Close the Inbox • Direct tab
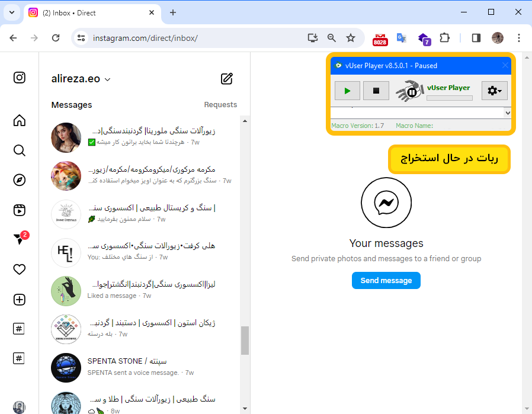This screenshot has width=532, height=414. (x=152, y=12)
